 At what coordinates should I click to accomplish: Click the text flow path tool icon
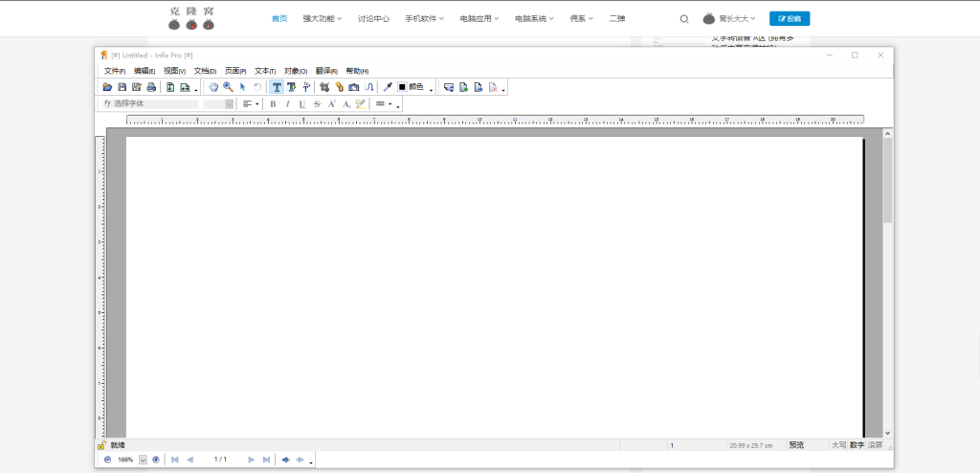point(368,87)
